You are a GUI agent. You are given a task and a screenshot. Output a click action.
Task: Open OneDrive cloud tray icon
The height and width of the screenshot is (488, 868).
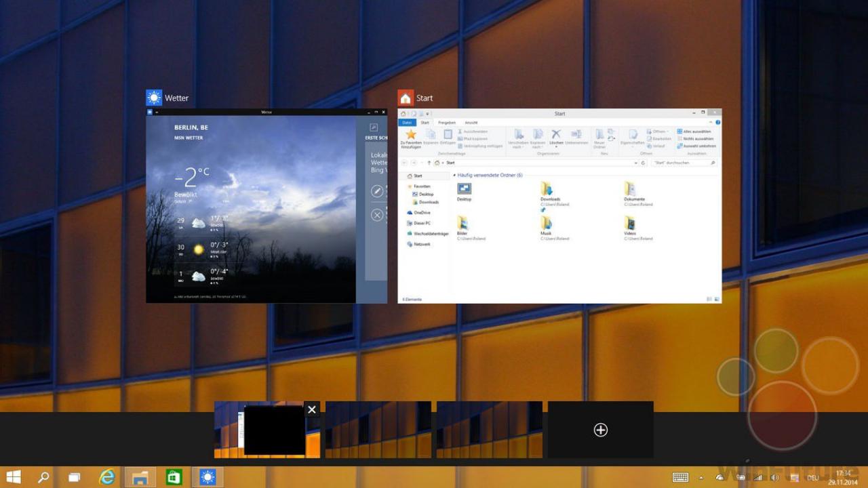click(x=720, y=478)
